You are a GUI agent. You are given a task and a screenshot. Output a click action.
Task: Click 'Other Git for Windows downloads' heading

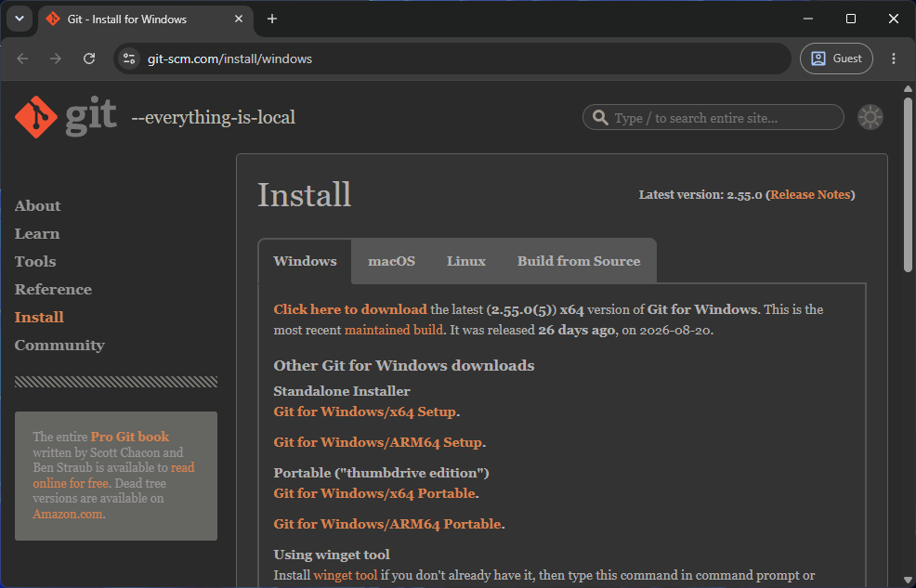tap(404, 366)
